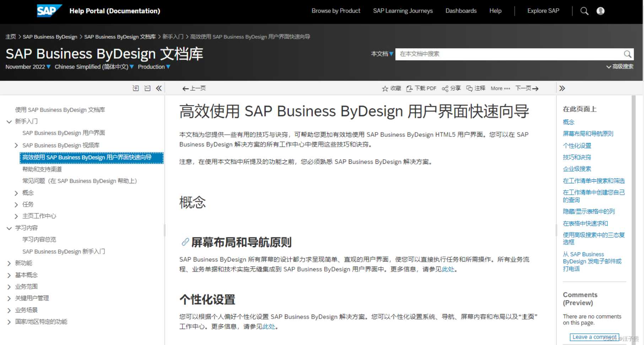Select 常见问题 tree item
The width and height of the screenshot is (644, 345).
(80, 181)
